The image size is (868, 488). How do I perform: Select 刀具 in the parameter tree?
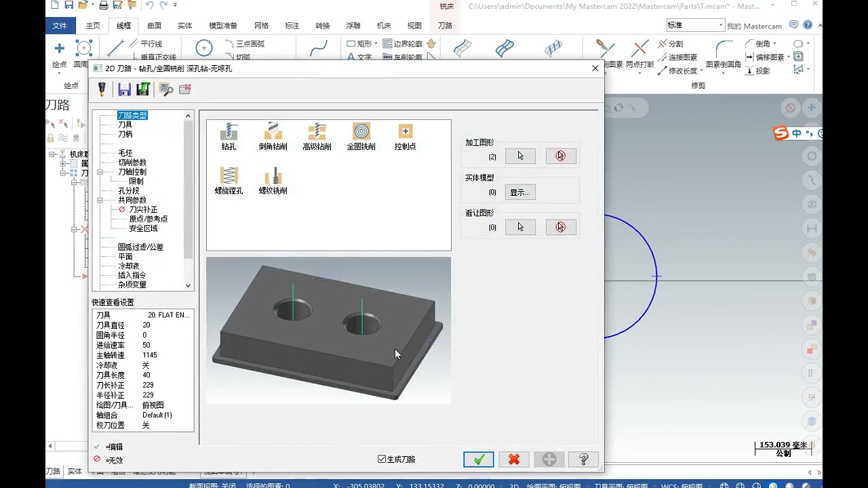click(x=125, y=125)
